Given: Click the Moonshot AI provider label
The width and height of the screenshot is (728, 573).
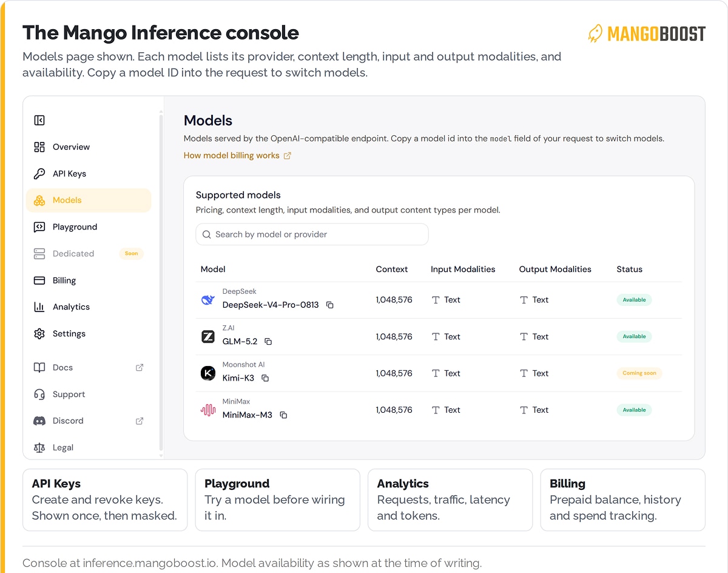Looking at the screenshot, I should 243,365.
